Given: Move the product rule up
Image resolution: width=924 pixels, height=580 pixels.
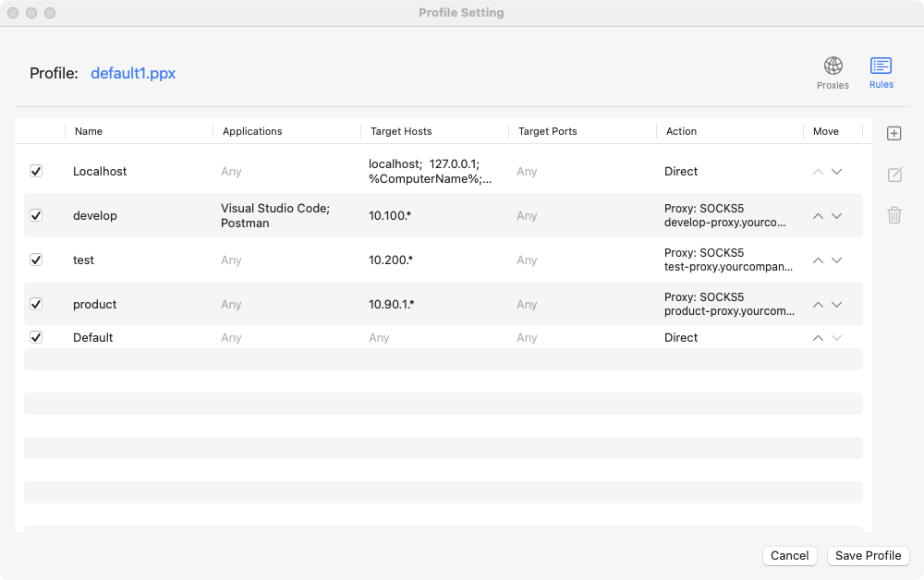Looking at the screenshot, I should tap(818, 305).
